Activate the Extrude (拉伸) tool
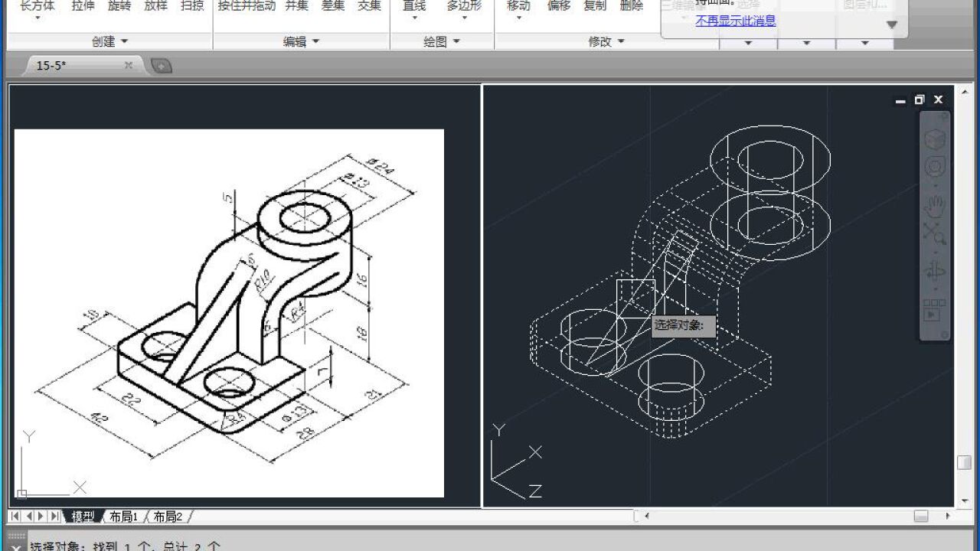 [82, 6]
